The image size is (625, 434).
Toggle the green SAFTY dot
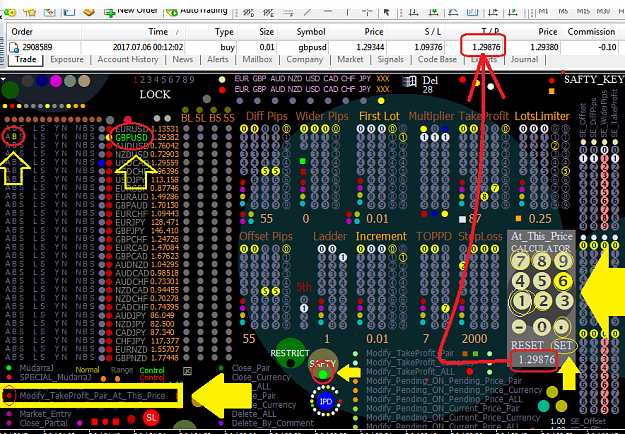pos(323,375)
